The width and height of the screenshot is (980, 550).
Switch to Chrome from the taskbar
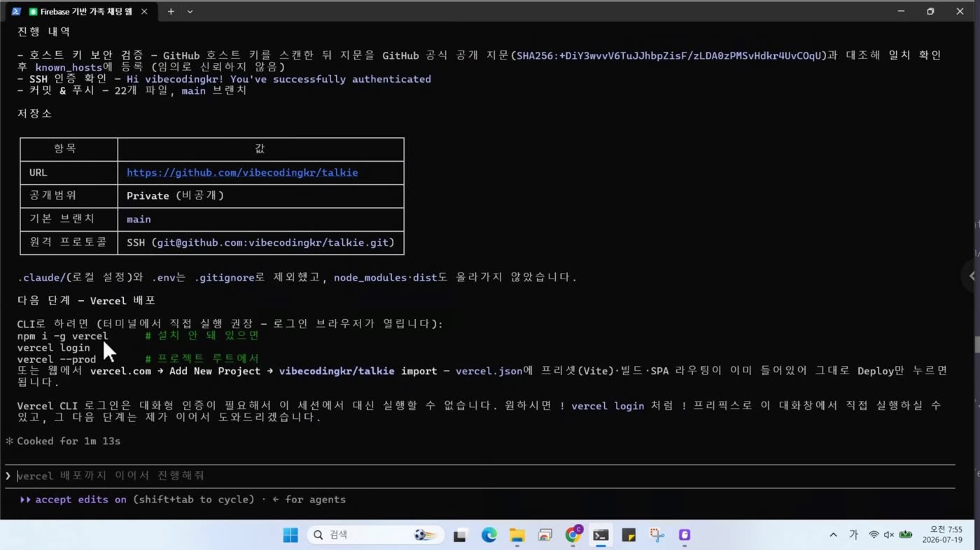pos(573,535)
